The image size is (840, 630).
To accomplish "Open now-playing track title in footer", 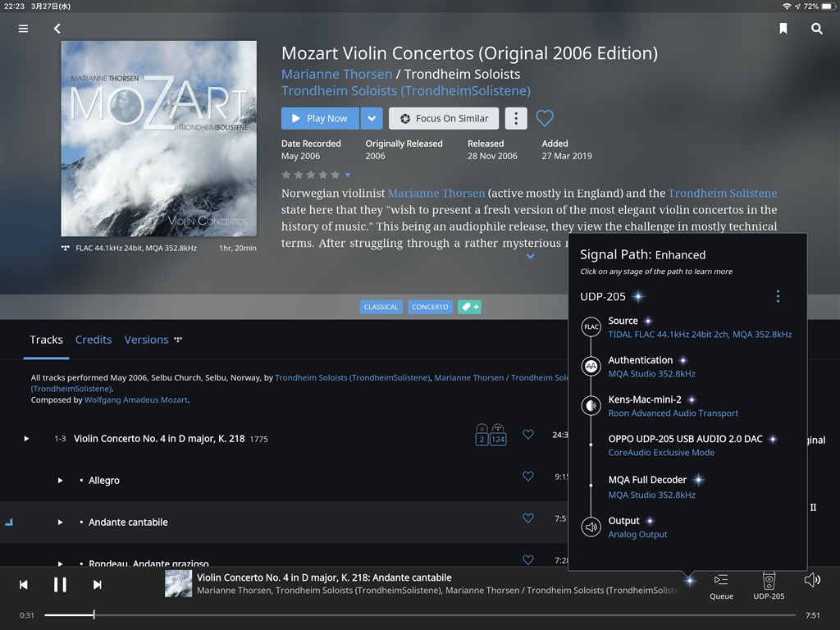I will point(323,577).
